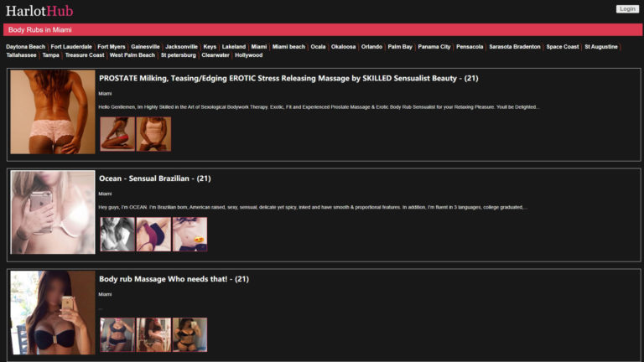Click the main thumbnail of the first listing
644x362 pixels.
[x=53, y=112]
